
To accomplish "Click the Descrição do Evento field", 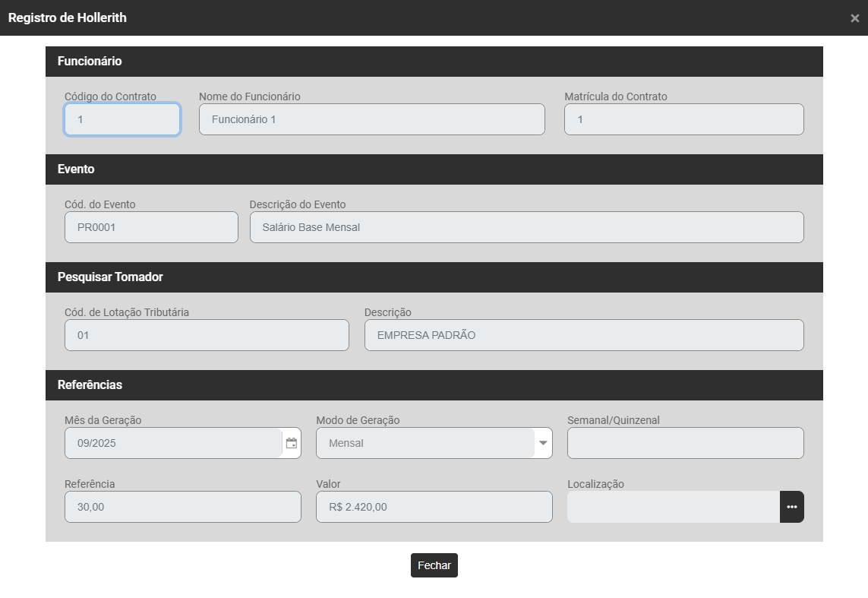I will point(526,227).
